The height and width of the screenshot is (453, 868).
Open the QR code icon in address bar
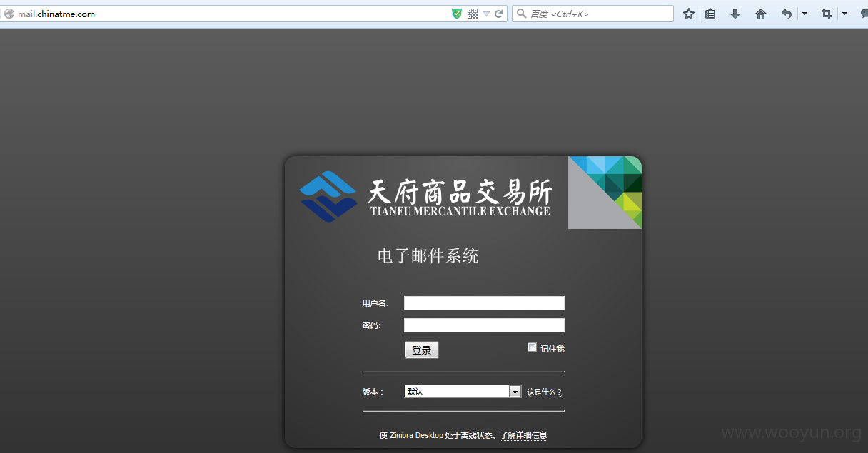tap(473, 14)
